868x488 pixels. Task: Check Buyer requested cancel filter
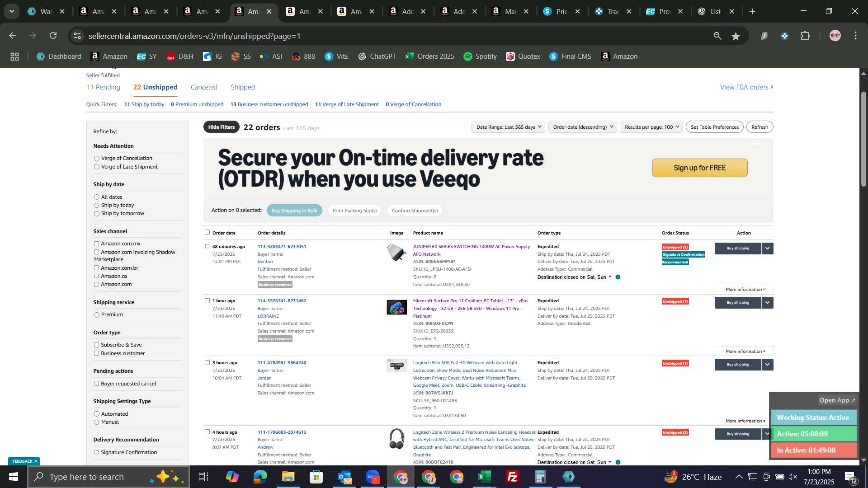pyautogui.click(x=96, y=384)
